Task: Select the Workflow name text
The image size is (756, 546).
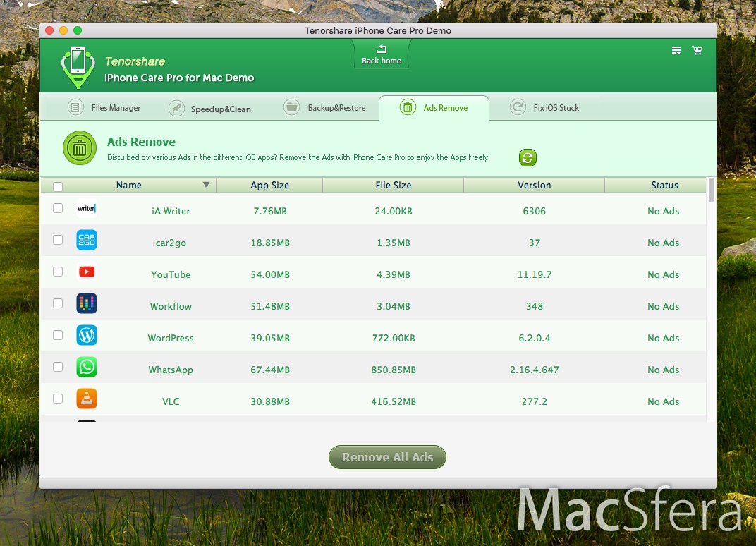Action: (171, 306)
